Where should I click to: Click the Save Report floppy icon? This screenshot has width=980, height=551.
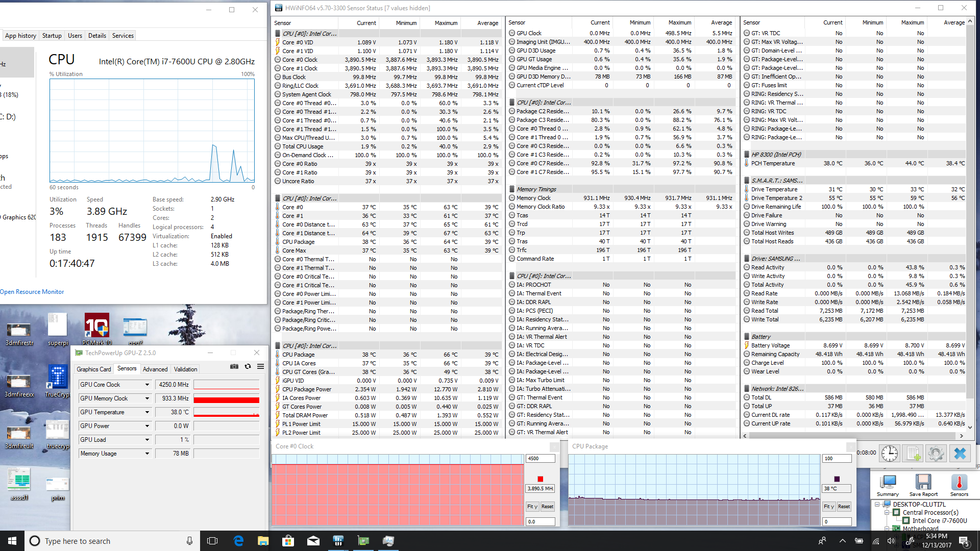(923, 483)
